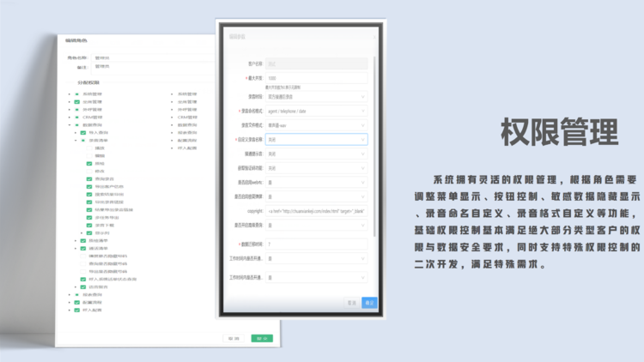The height and width of the screenshot is (362, 644).
Task: Collapse the 数据查询 tree node arrow
Action: point(69,125)
